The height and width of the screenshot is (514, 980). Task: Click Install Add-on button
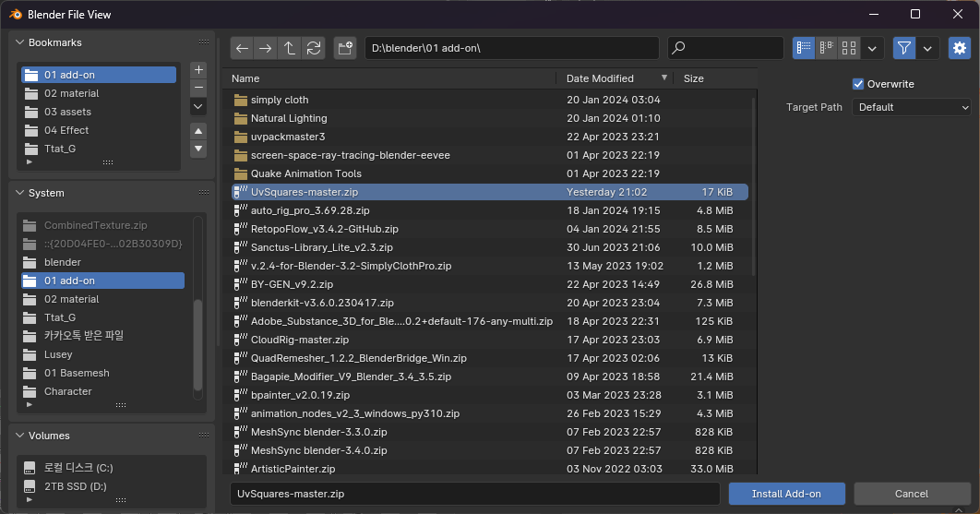click(786, 494)
